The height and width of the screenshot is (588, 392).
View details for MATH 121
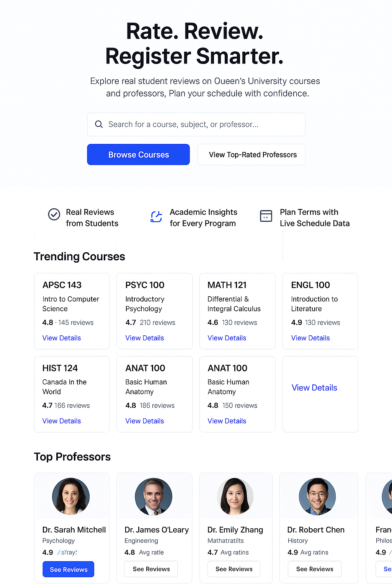[227, 338]
